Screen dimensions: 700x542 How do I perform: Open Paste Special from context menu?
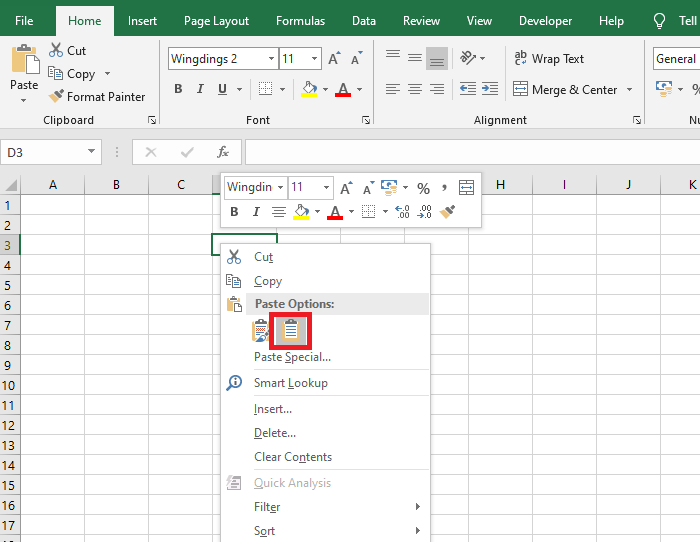pyautogui.click(x=292, y=357)
